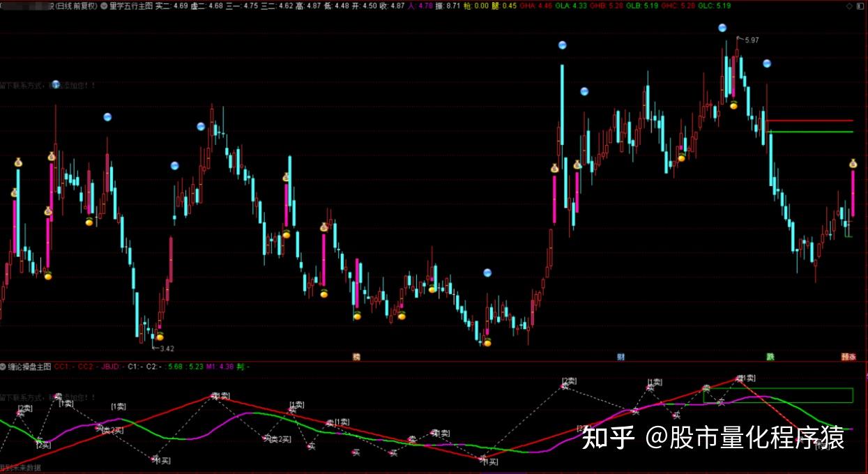Click the 虚二: 4.68 value
The width and height of the screenshot is (868, 474).
(206, 6)
